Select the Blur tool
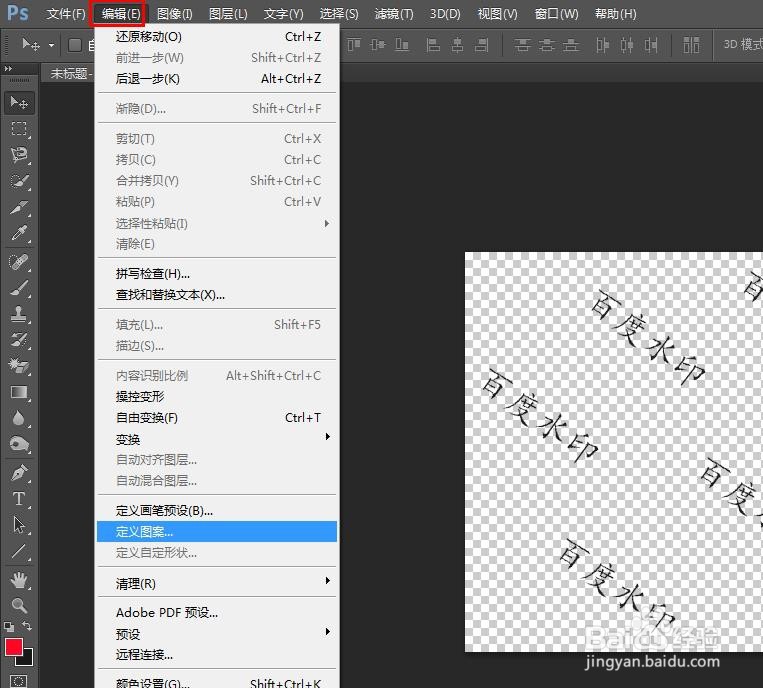 pos(19,418)
